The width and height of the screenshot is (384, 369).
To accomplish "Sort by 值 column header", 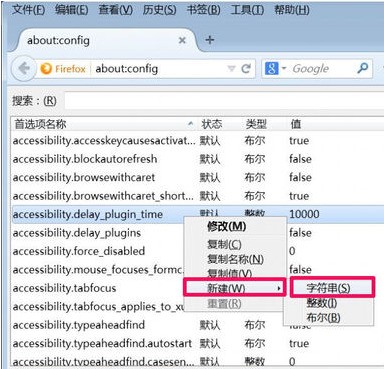I will [x=336, y=124].
